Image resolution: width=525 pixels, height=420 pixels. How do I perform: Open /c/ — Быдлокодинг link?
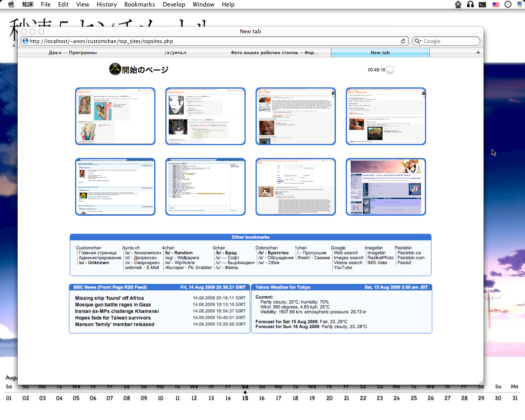click(235, 263)
